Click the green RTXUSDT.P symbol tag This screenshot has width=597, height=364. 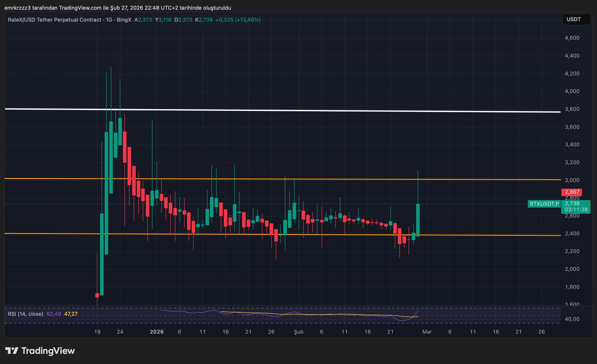pos(544,204)
